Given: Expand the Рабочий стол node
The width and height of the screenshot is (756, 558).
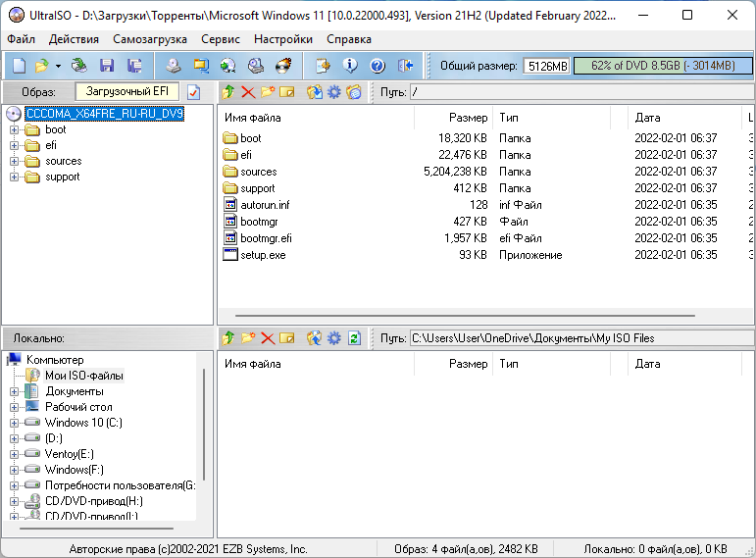Looking at the screenshot, I should click(x=14, y=408).
